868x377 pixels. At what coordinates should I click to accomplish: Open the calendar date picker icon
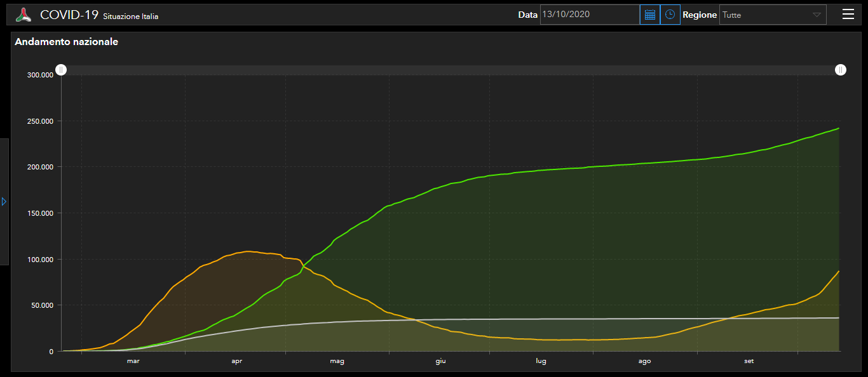pyautogui.click(x=649, y=15)
